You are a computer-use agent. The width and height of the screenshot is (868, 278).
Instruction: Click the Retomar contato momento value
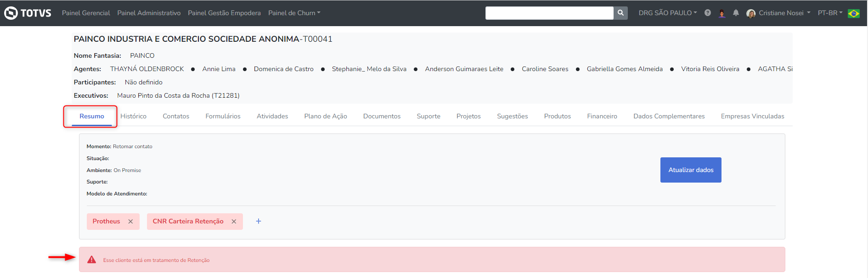(x=133, y=146)
